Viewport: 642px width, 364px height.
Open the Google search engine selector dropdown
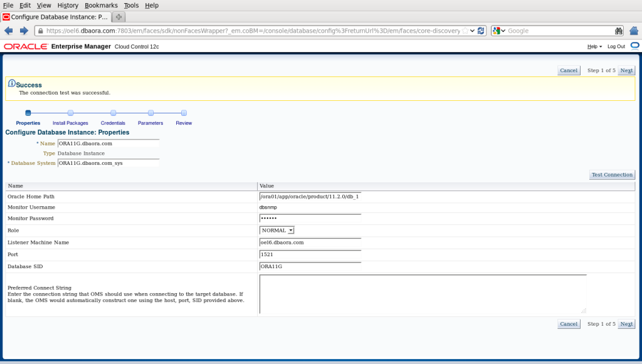pyautogui.click(x=499, y=31)
